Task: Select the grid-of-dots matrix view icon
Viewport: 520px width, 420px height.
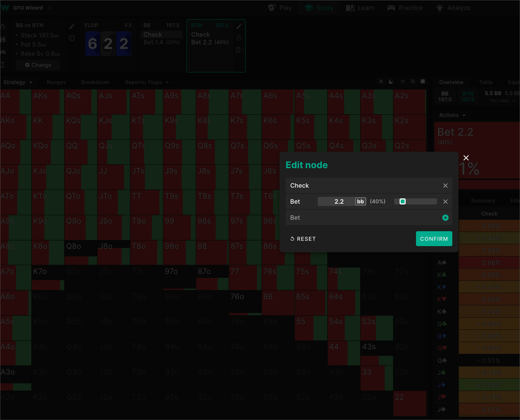Action: (413, 81)
